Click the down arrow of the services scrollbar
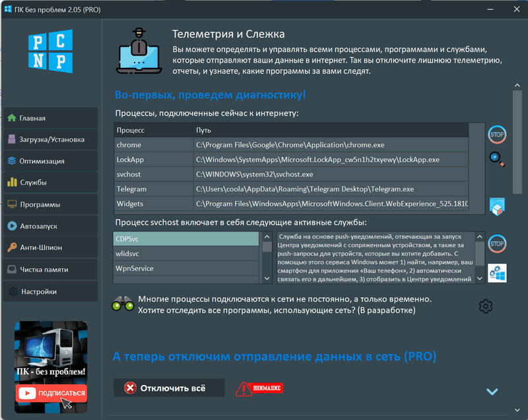 click(x=267, y=278)
